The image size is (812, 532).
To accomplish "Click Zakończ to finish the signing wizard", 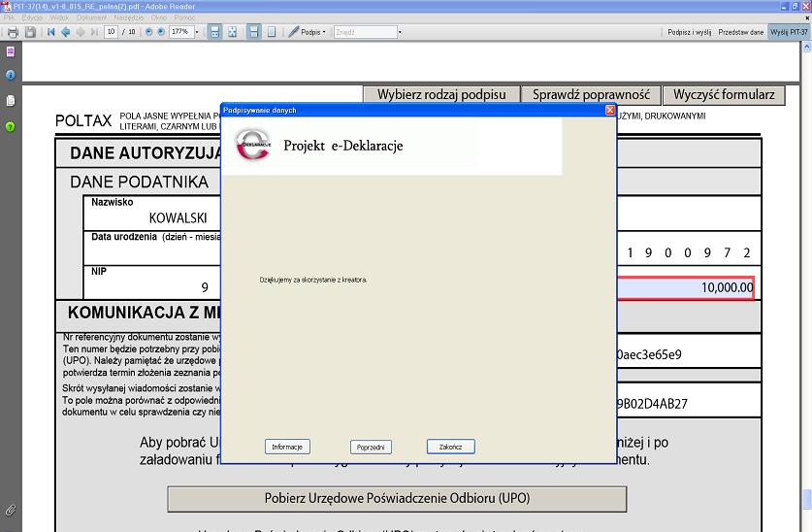I will tap(450, 447).
